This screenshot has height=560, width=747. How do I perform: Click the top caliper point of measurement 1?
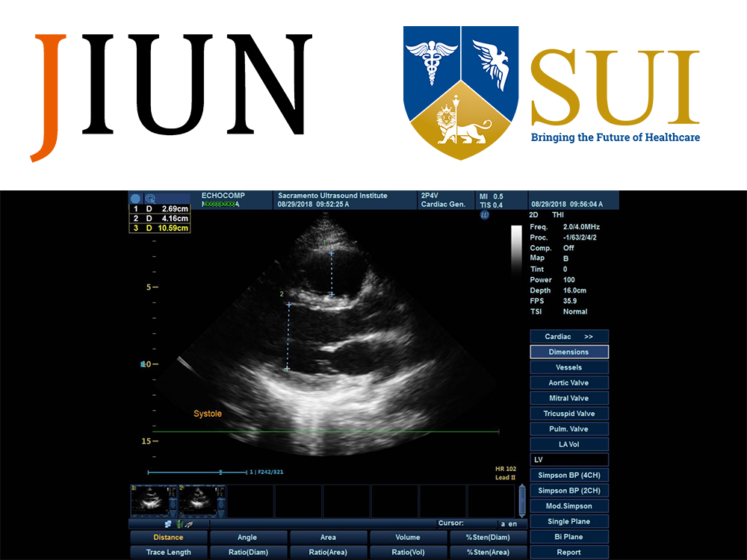pyautogui.click(x=332, y=253)
